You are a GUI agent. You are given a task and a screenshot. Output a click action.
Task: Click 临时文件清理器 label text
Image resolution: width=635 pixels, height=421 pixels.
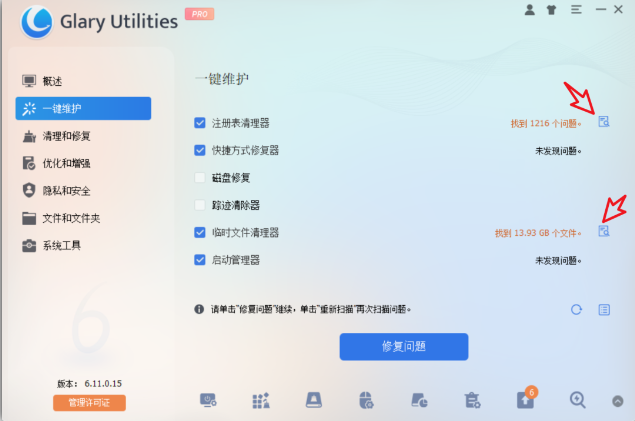point(245,233)
